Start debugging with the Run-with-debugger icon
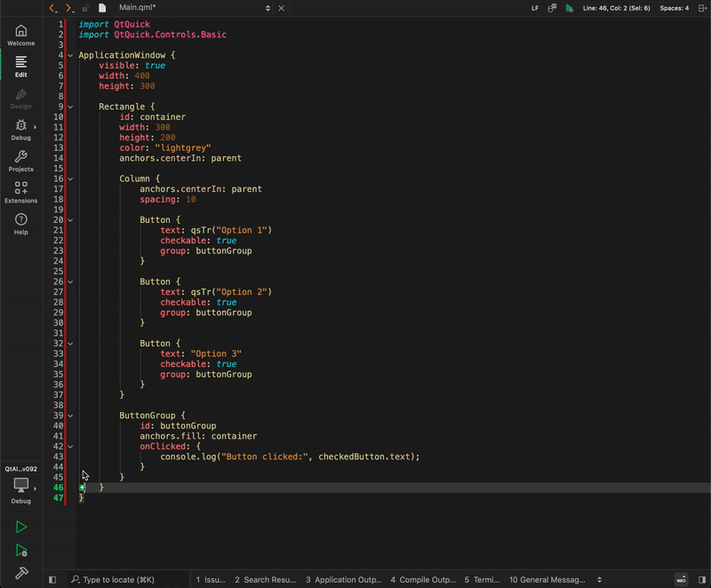711x588 pixels. tap(21, 548)
